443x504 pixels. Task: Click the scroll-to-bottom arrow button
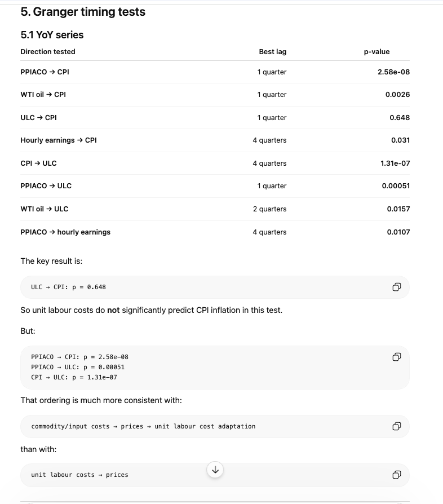(x=215, y=470)
